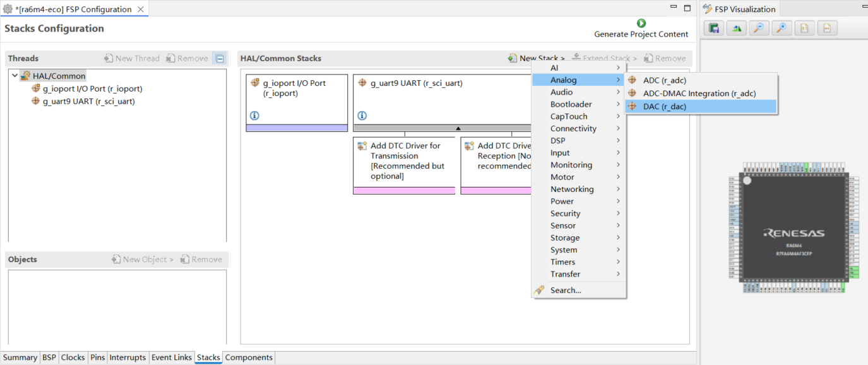
Task: Select the g_ioport I/O Port stack block
Action: (297, 103)
